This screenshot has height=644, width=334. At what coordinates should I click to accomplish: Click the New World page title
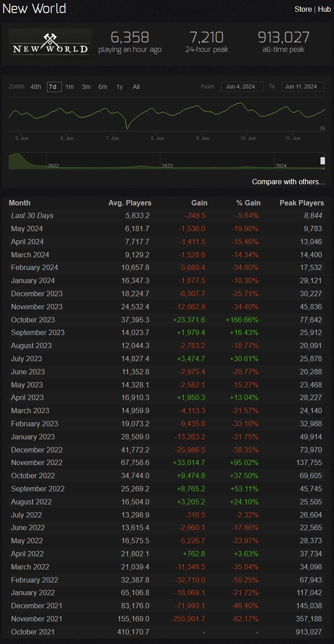[34, 9]
